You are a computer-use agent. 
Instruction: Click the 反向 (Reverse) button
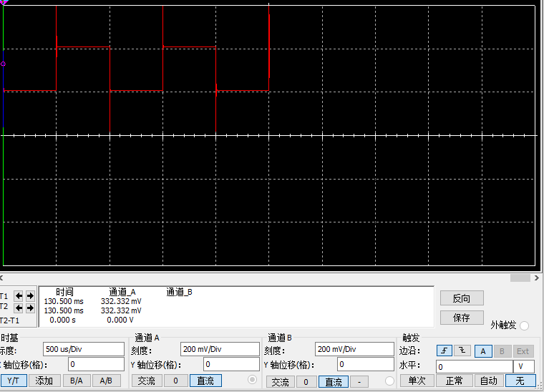tap(462, 298)
